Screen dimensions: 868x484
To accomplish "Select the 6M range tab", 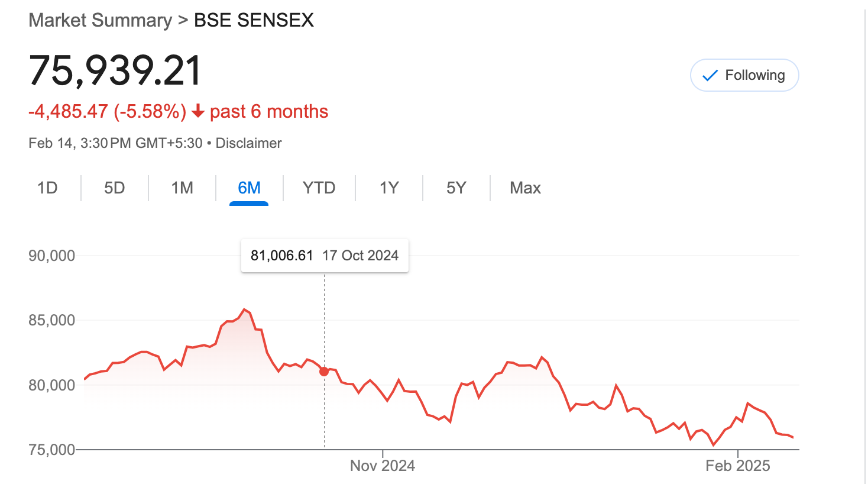I will coord(249,188).
